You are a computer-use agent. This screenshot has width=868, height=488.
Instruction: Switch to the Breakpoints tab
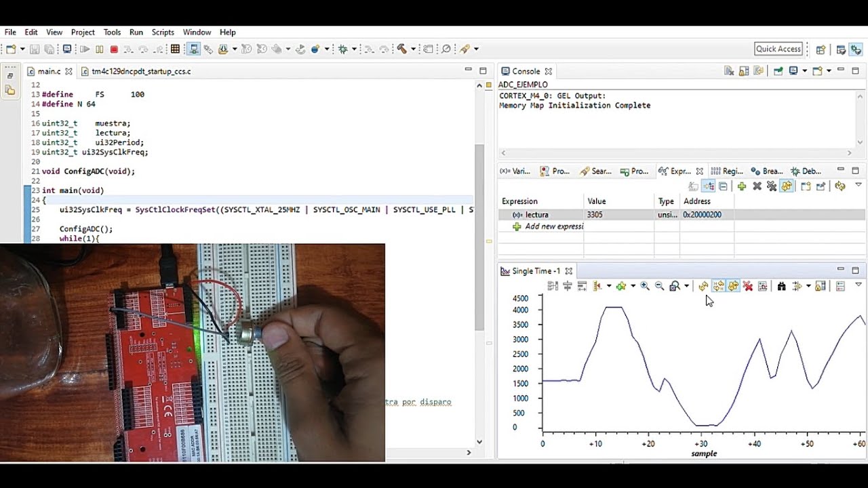coord(767,171)
